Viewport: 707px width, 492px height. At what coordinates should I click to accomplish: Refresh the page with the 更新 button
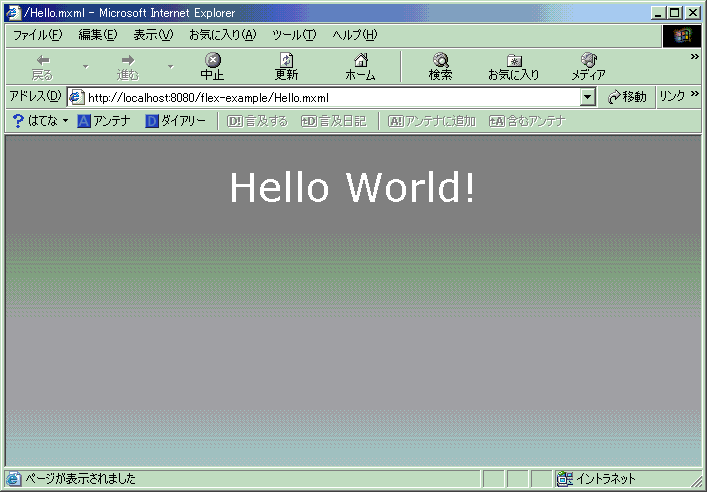286,67
